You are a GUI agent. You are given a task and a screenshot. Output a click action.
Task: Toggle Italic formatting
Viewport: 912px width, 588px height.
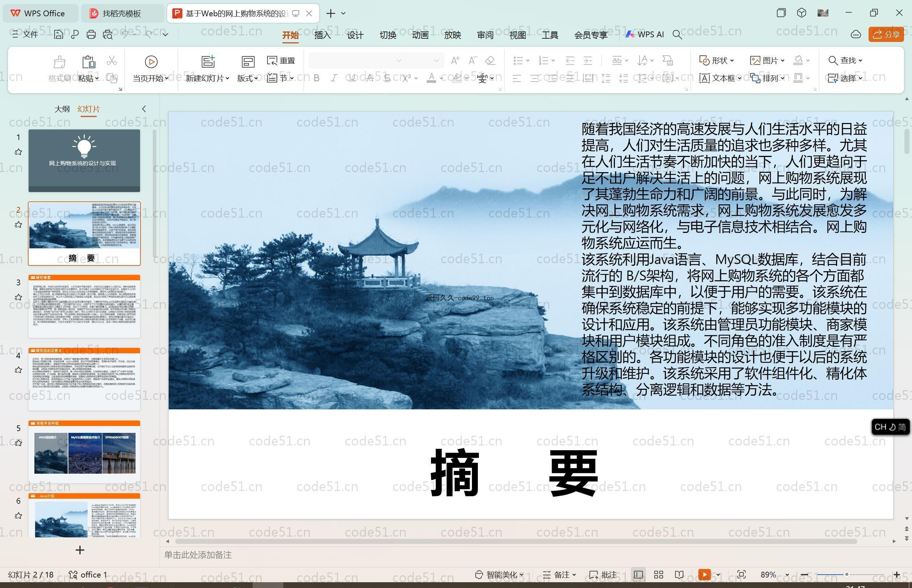coord(334,78)
